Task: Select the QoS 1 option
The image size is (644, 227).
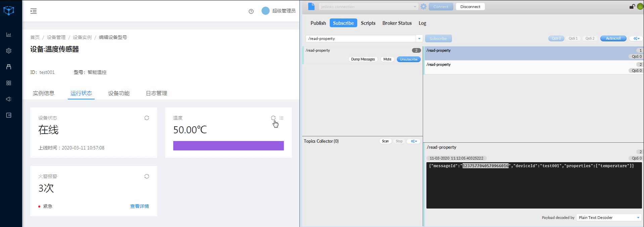Action: (573, 38)
